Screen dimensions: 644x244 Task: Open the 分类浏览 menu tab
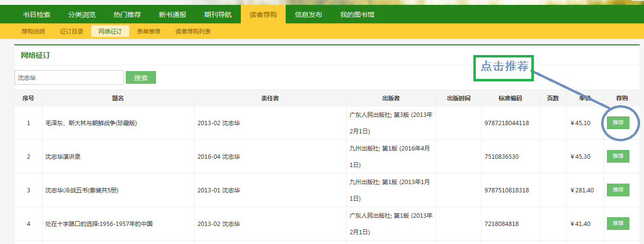click(x=82, y=15)
